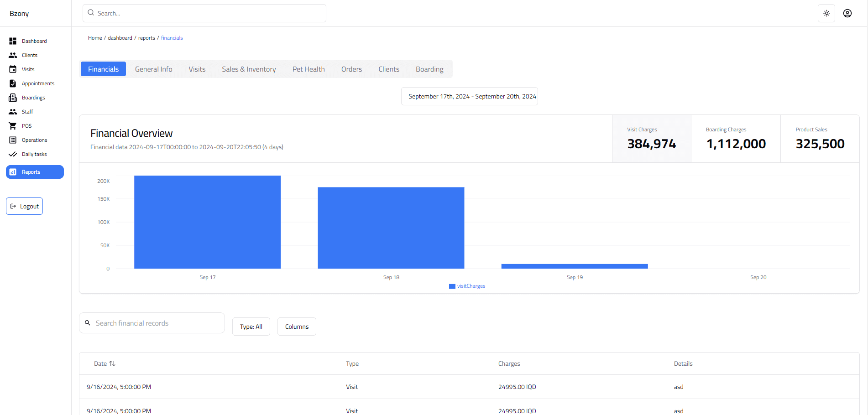Image resolution: width=868 pixels, height=415 pixels.
Task: Click the Operations clipboard icon
Action: [13, 140]
